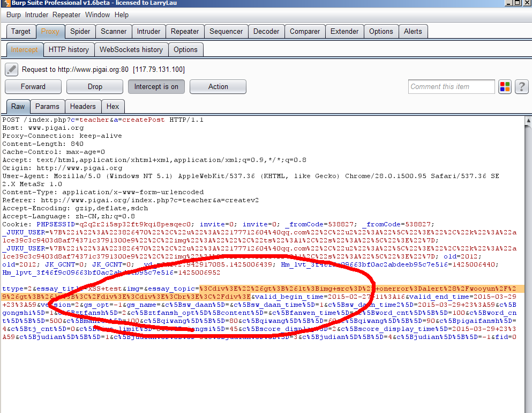Switch to the Repeater tool tab
Image resolution: width=532 pixels, height=413 pixels.
(x=185, y=31)
